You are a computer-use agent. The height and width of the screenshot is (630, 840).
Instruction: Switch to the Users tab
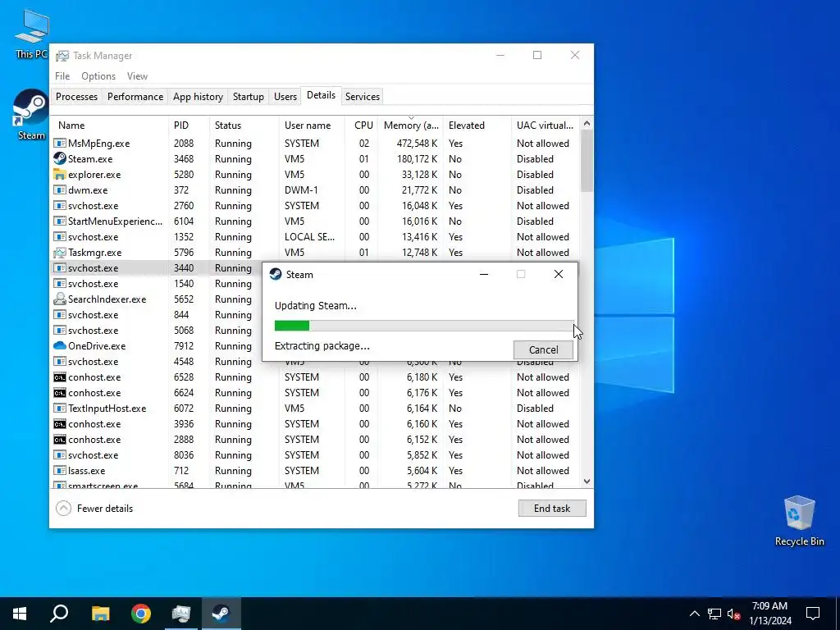pos(285,97)
